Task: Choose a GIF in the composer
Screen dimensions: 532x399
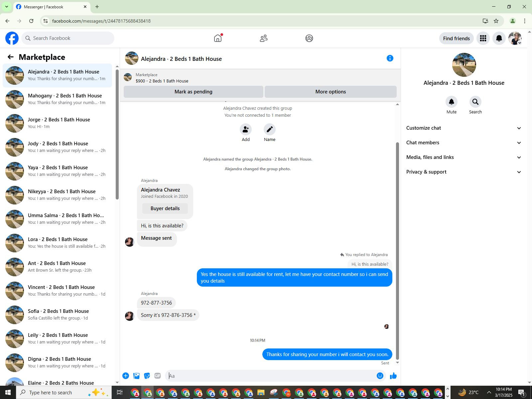Action: tap(158, 376)
